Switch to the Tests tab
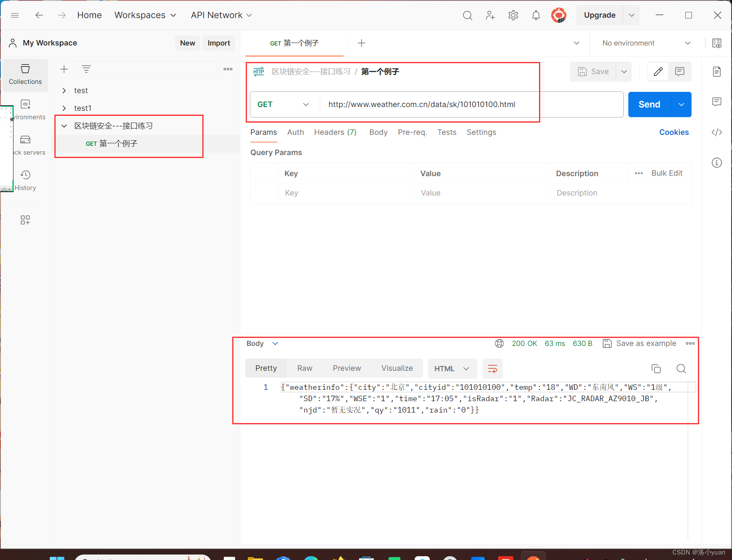 447,132
